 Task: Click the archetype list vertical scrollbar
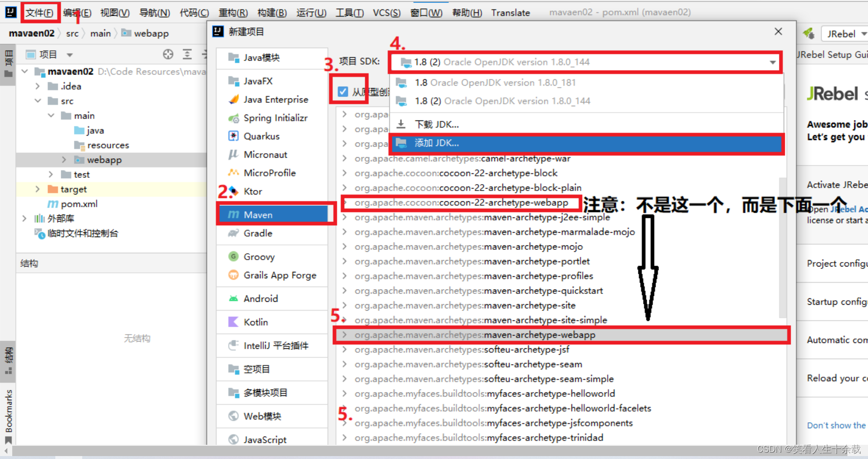pyautogui.click(x=782, y=247)
